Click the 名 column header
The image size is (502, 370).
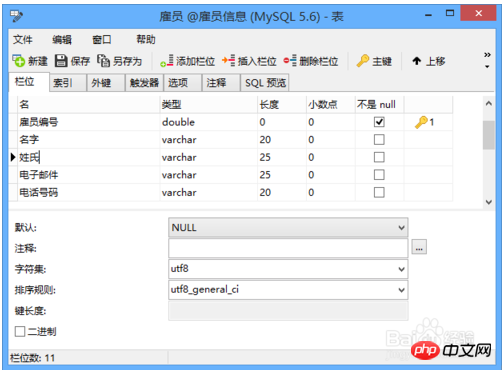[x=88, y=105]
